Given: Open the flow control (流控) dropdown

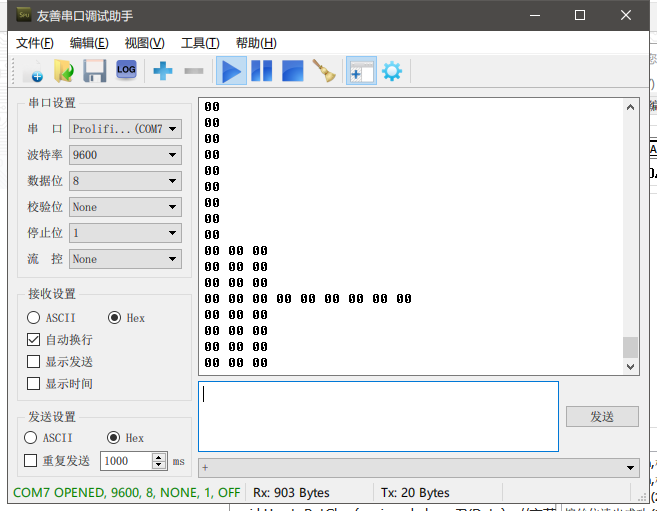Looking at the screenshot, I should click(125, 259).
